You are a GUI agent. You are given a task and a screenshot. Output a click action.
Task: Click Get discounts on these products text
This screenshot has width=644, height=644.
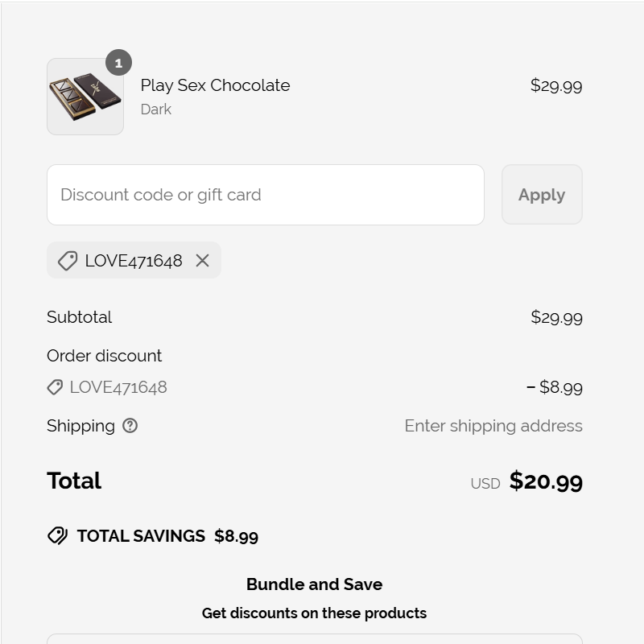click(314, 613)
